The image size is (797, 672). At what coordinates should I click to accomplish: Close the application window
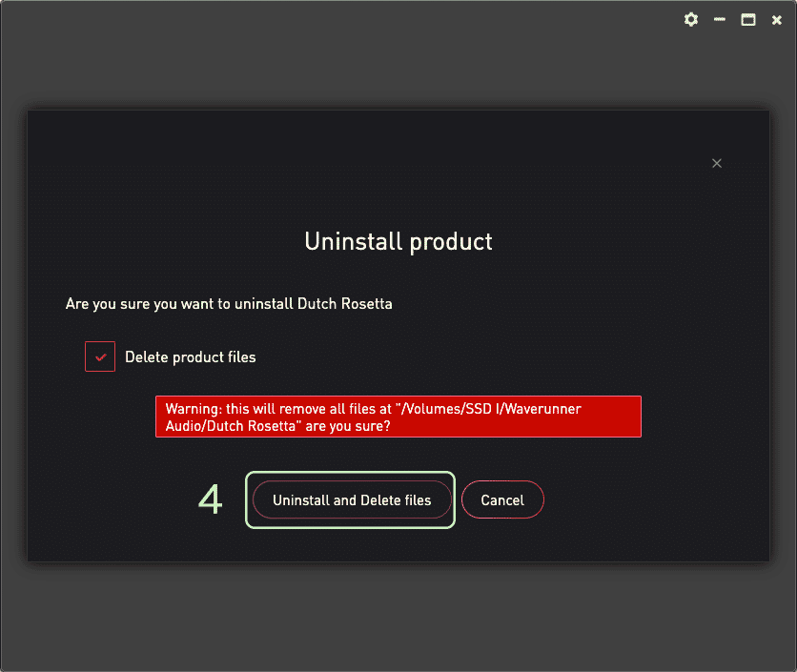[777, 20]
